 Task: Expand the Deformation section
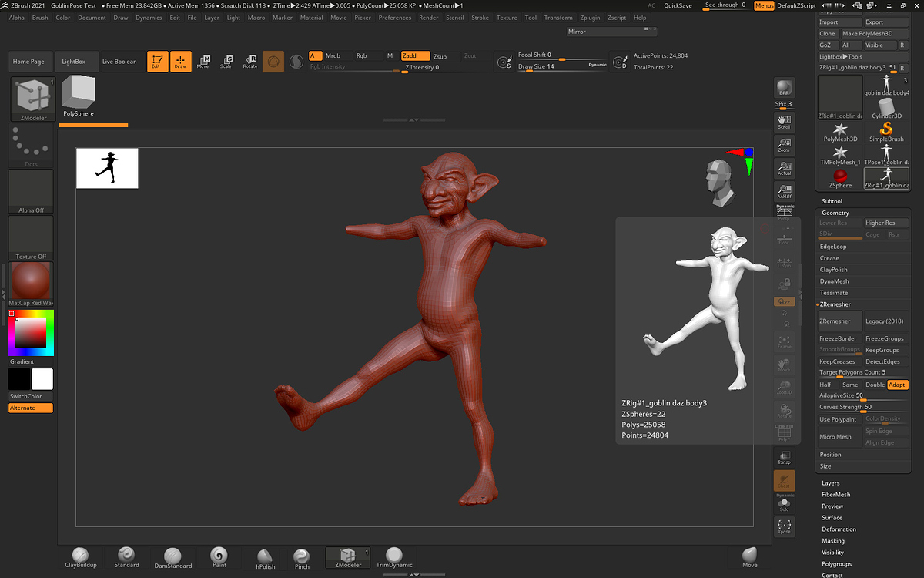(x=839, y=529)
